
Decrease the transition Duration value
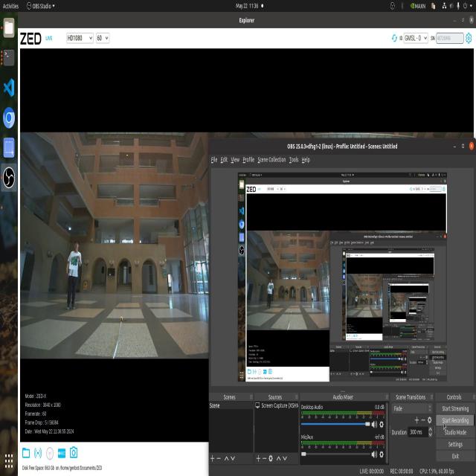(x=430, y=434)
